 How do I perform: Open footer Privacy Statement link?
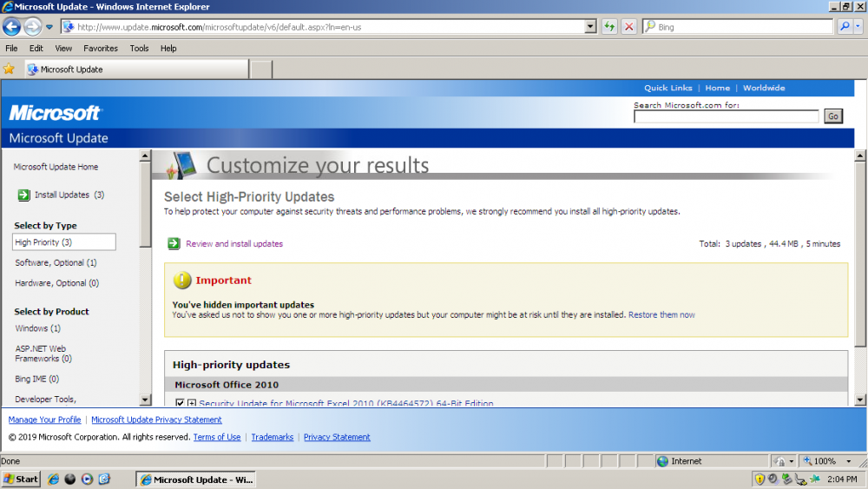[337, 437]
